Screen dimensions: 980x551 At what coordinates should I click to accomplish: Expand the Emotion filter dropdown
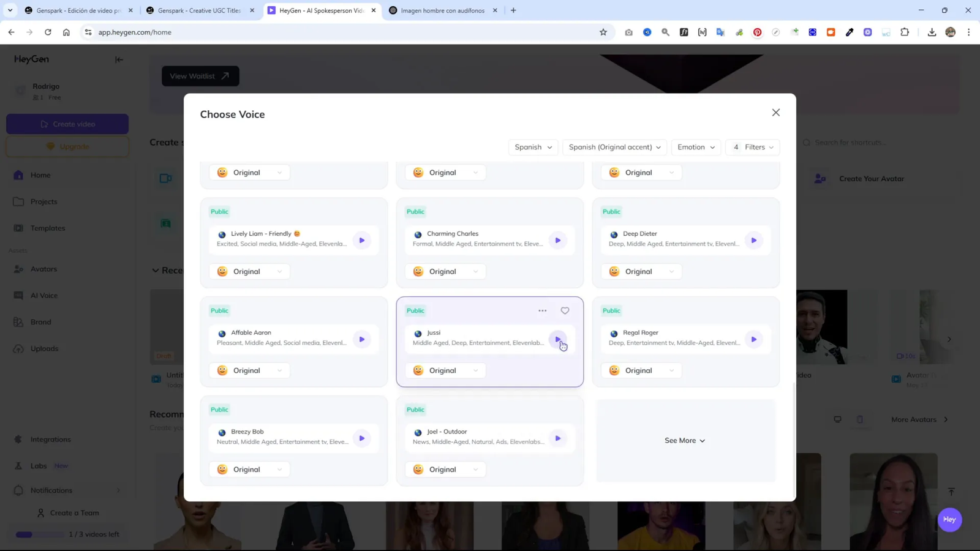pos(696,147)
